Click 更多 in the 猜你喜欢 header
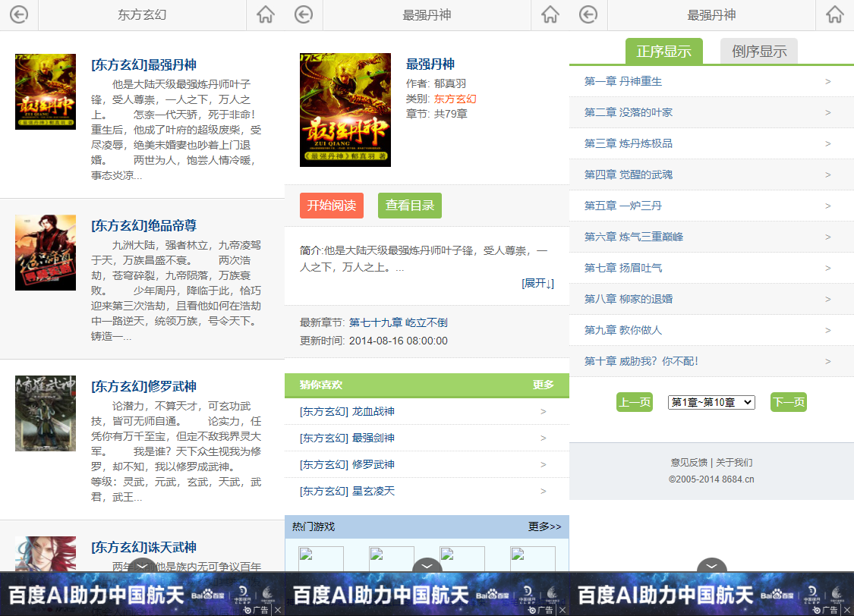The width and height of the screenshot is (854, 616). pyautogui.click(x=543, y=385)
